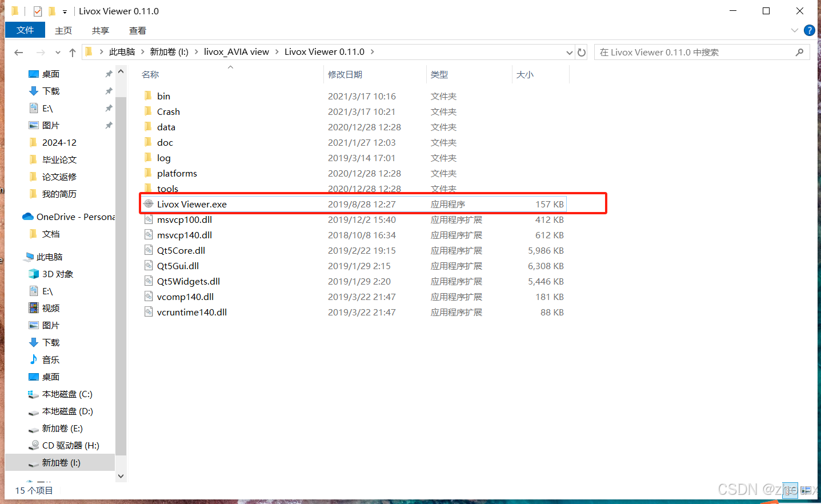Switch to the 共享 ribbon tab
This screenshot has width=821, height=504.
[x=101, y=30]
